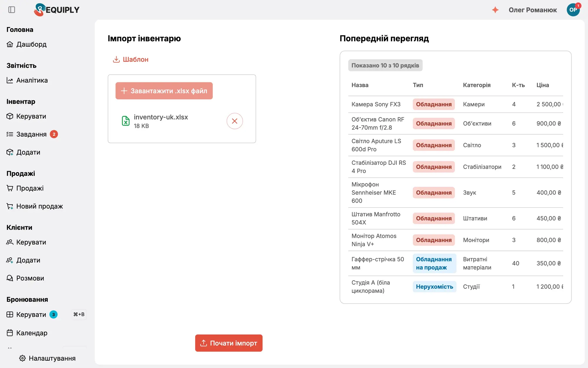Click the Бронювання badge showing 3

pos(54,314)
